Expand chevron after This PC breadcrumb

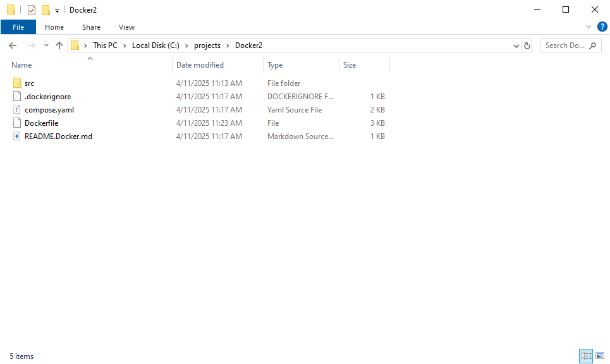click(x=125, y=46)
